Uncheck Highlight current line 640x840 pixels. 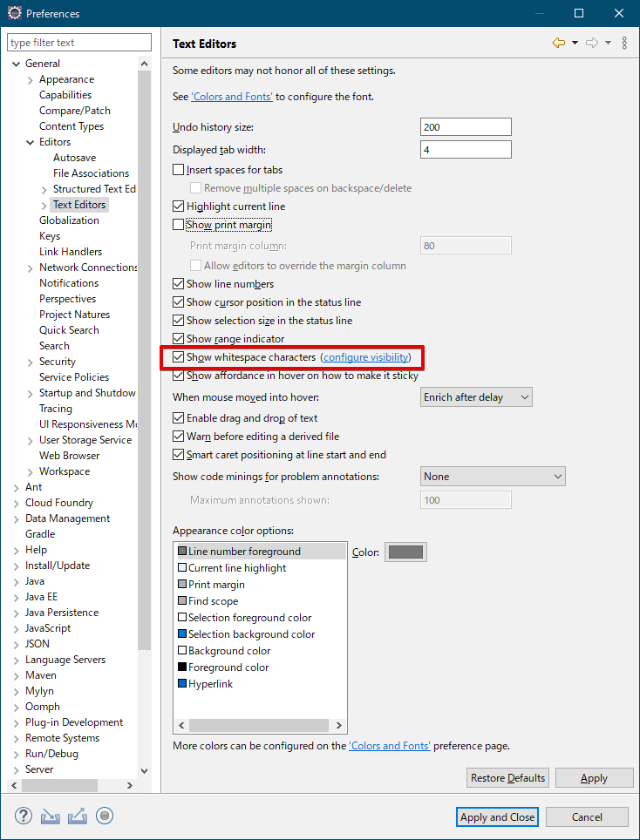(179, 207)
